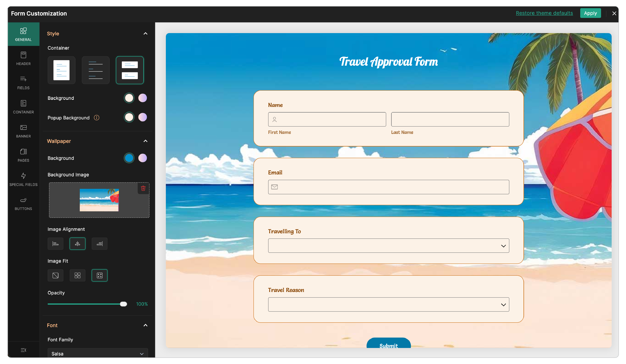Pick a custom wallpaper background color

click(x=143, y=158)
